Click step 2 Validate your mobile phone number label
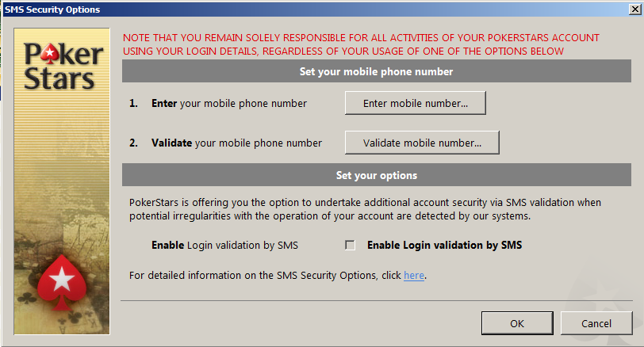The width and height of the screenshot is (644, 347). coord(225,143)
